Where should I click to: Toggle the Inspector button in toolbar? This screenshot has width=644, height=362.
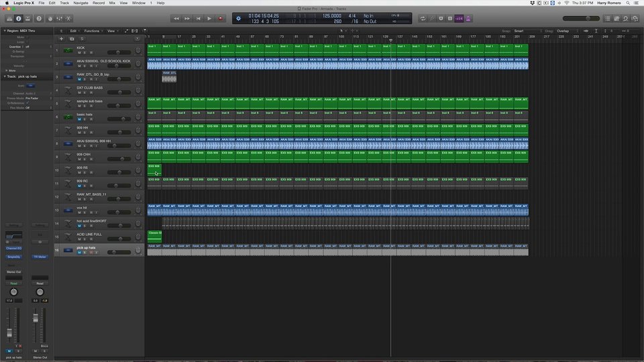[19, 19]
